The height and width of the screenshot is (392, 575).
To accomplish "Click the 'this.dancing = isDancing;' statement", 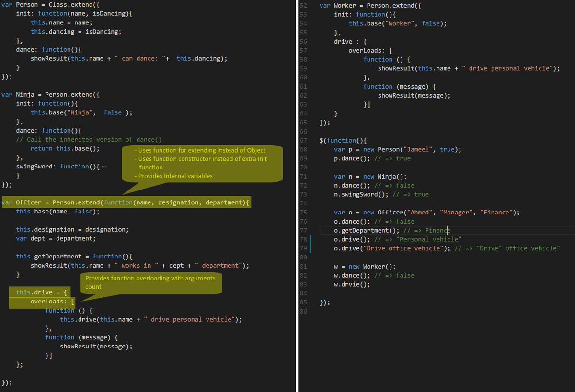I will (x=76, y=32).
